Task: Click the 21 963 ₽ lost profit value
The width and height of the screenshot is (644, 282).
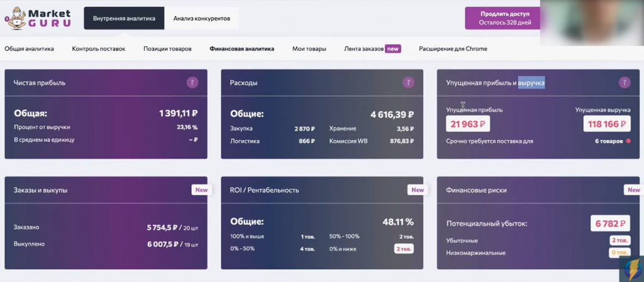Action: click(468, 124)
